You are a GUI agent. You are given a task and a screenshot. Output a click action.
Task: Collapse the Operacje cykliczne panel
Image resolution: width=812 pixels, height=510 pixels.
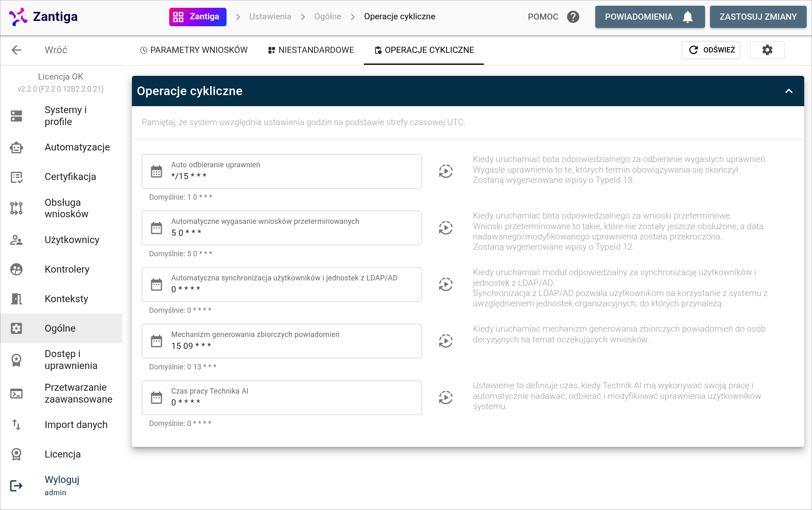789,91
